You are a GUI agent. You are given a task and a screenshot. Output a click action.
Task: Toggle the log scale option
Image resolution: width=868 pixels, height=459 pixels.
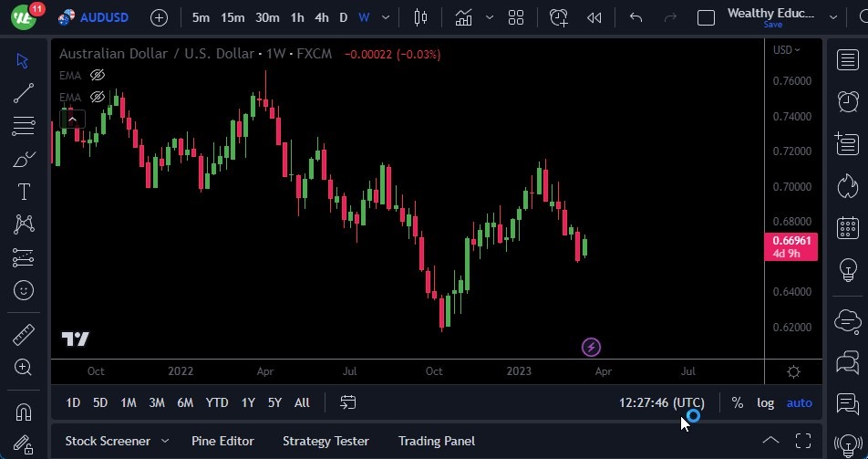765,402
